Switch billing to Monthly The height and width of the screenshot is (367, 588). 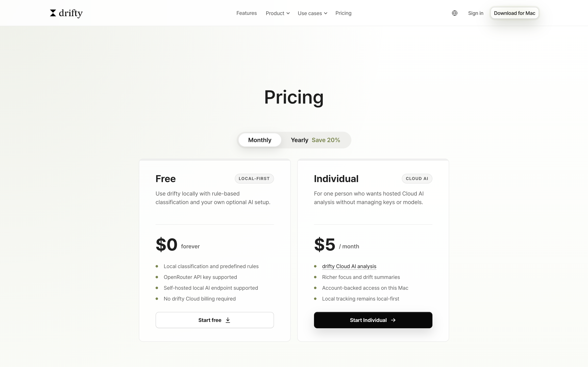(259, 140)
